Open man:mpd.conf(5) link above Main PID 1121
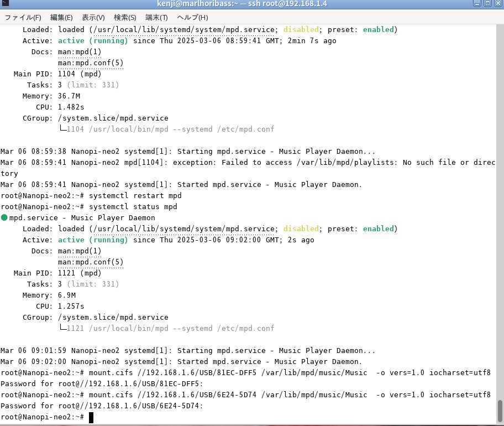The width and height of the screenshot is (504, 426). point(91,262)
